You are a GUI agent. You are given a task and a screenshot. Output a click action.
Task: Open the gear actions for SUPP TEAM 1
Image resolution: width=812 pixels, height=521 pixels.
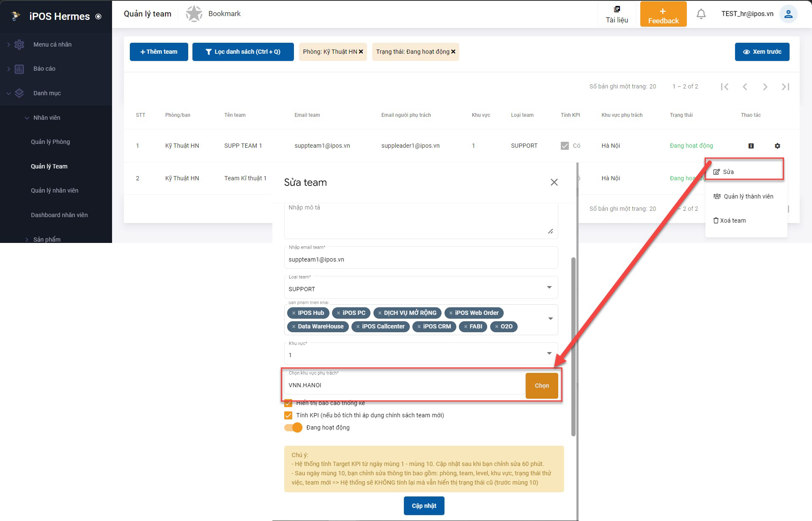777,146
